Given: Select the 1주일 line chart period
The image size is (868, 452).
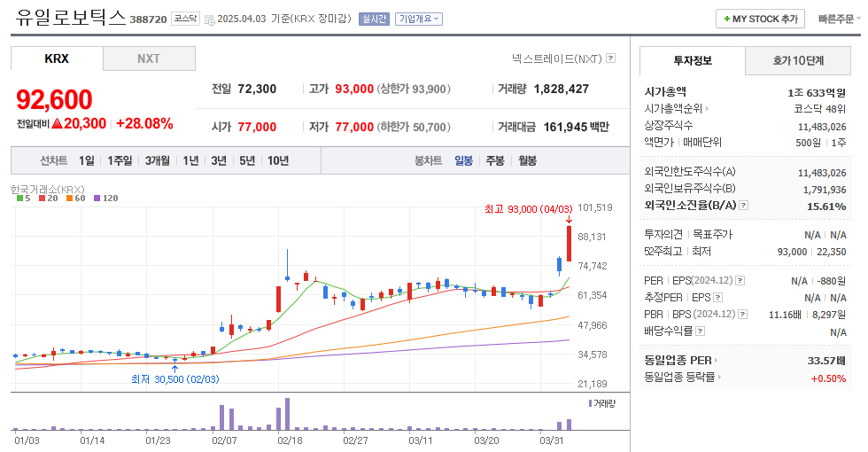Looking at the screenshot, I should coord(120,160).
